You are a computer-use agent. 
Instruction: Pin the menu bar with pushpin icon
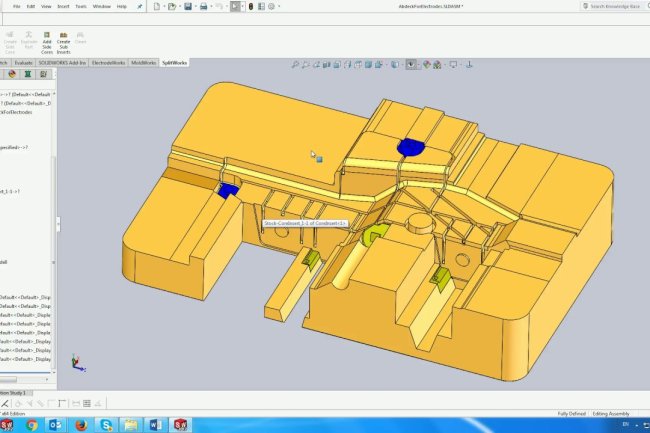(x=140, y=6)
